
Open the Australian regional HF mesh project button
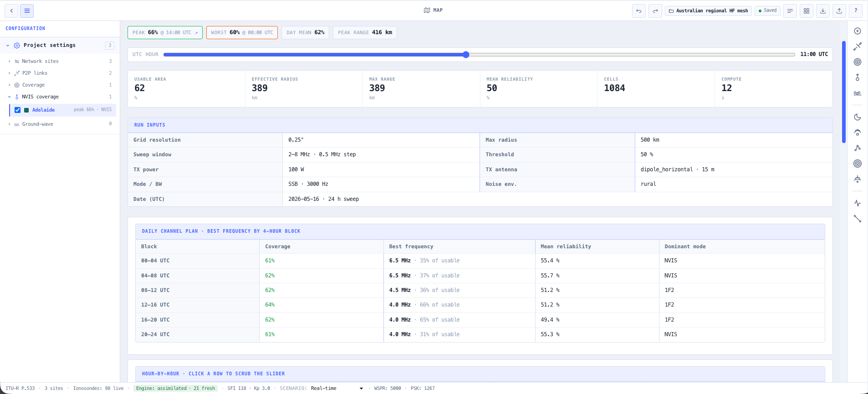click(708, 11)
